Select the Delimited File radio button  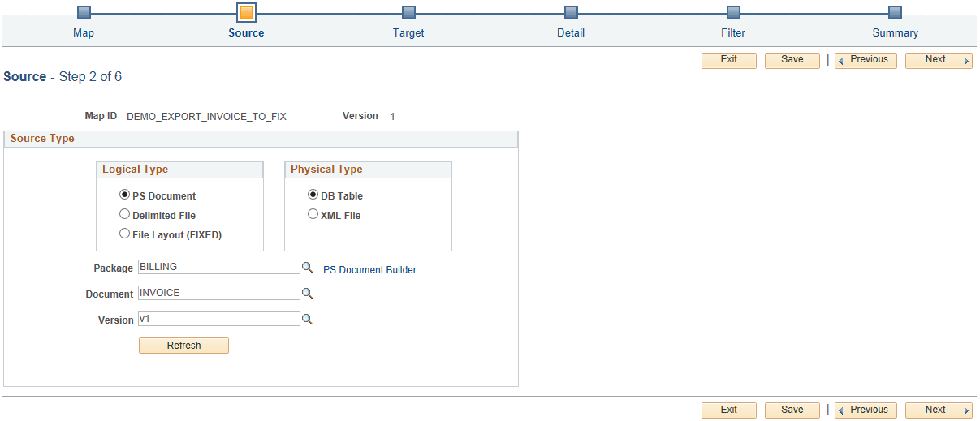pos(124,215)
